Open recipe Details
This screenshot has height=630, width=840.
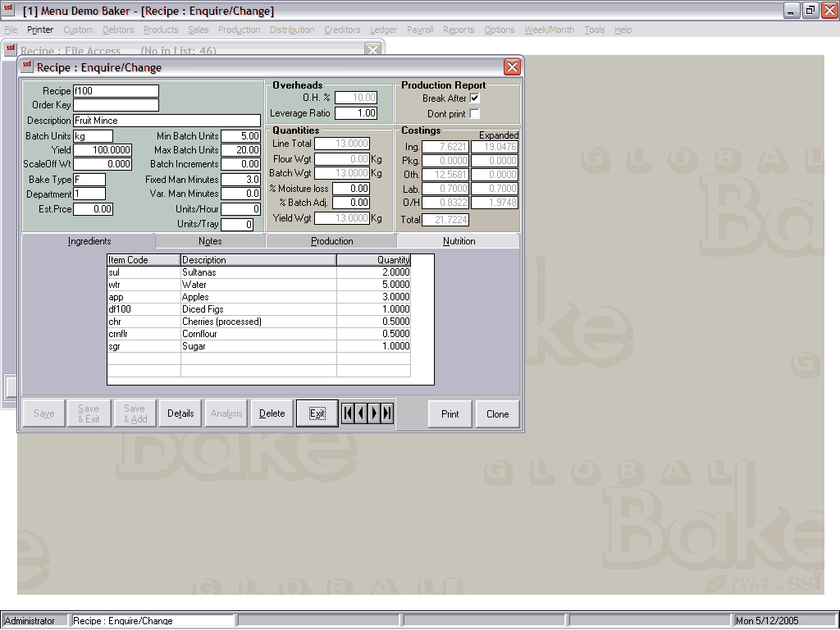180,413
